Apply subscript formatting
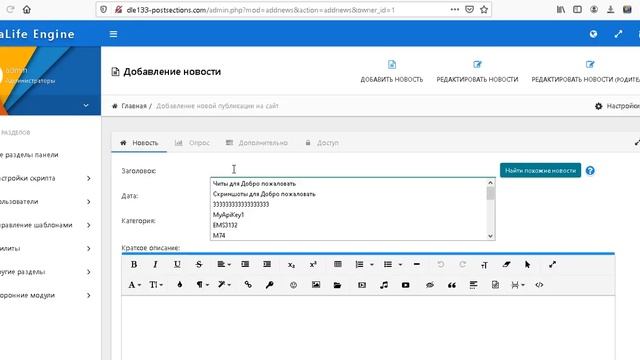 point(291,265)
